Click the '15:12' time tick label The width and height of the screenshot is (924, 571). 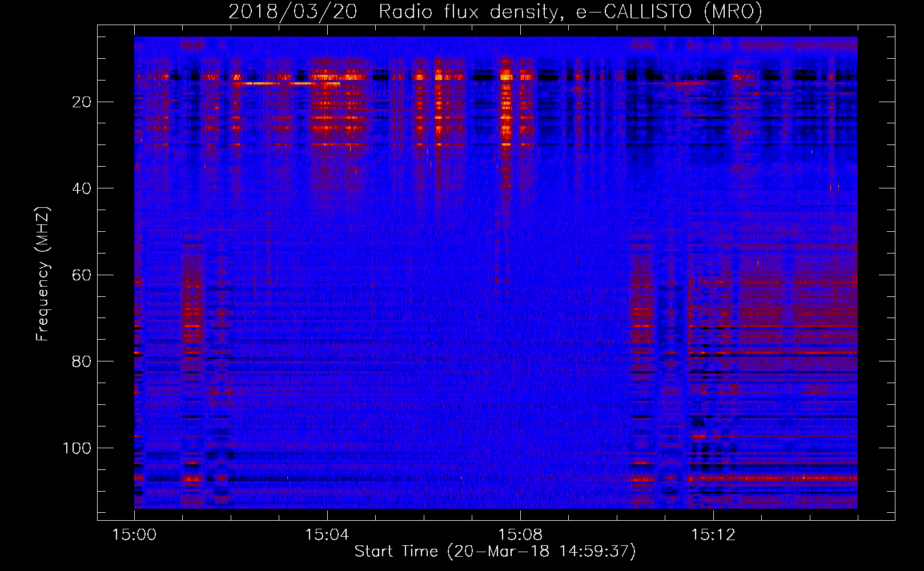point(713,535)
